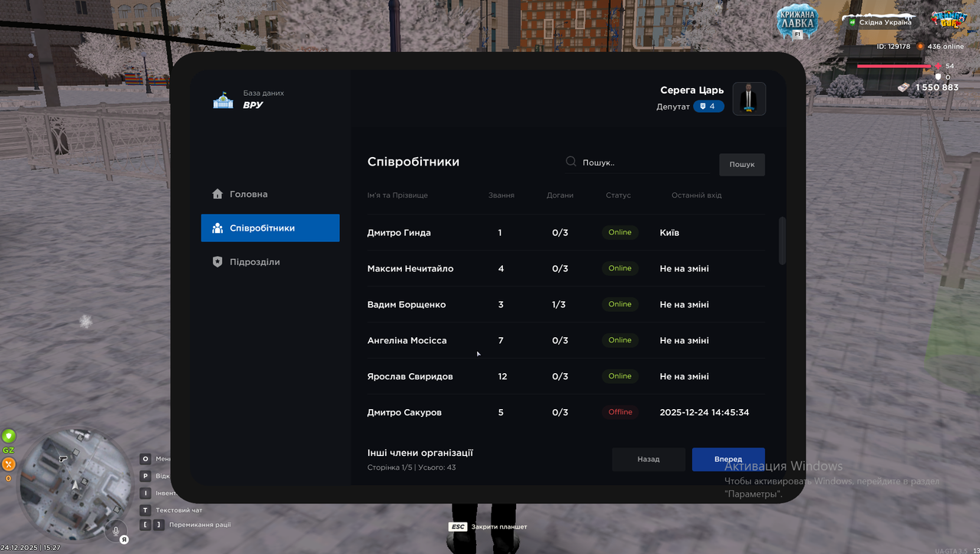Click the pistol marker on minimap
Image resolution: width=980 pixels, height=554 pixels.
63,457
